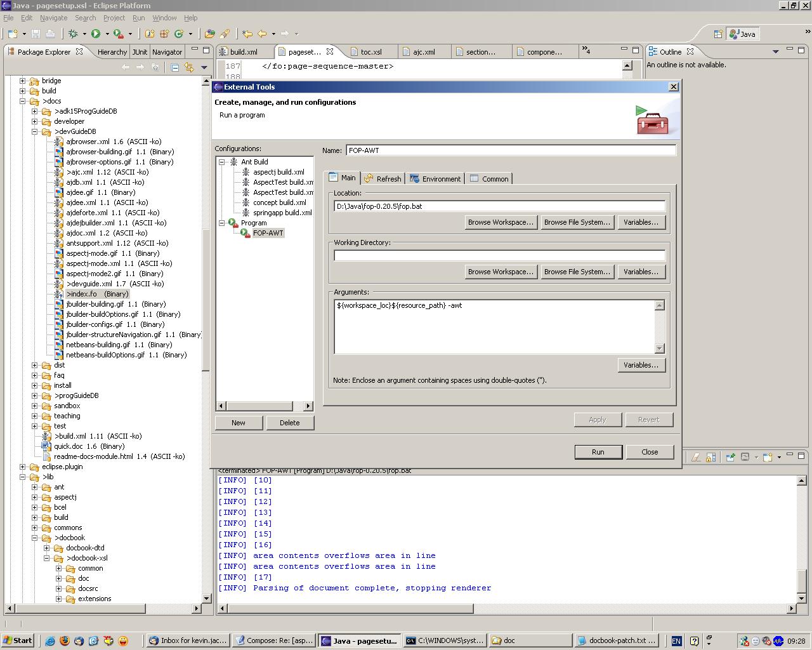This screenshot has width=812, height=650.
Task: Click the Pin Console icon
Action: (x=730, y=456)
